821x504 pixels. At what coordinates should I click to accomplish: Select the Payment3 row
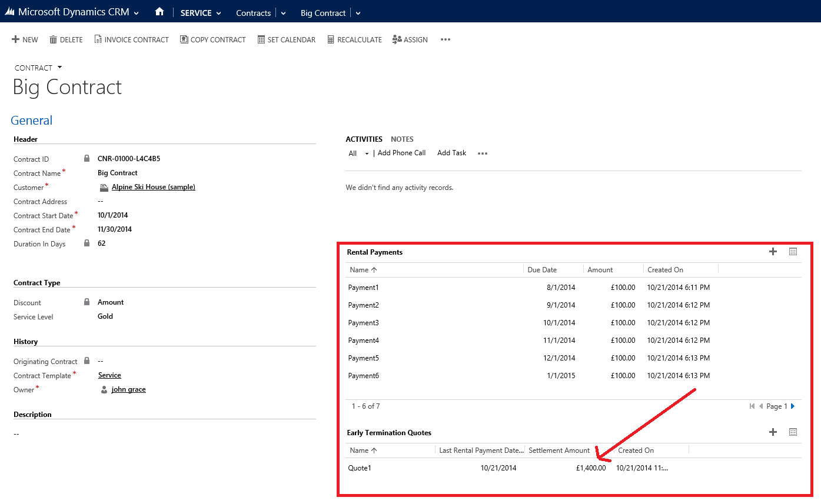(573, 323)
